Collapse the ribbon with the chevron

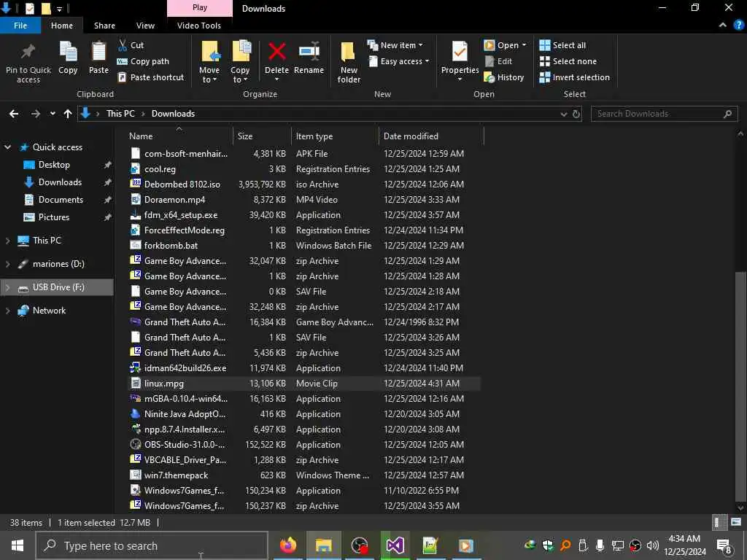(723, 26)
